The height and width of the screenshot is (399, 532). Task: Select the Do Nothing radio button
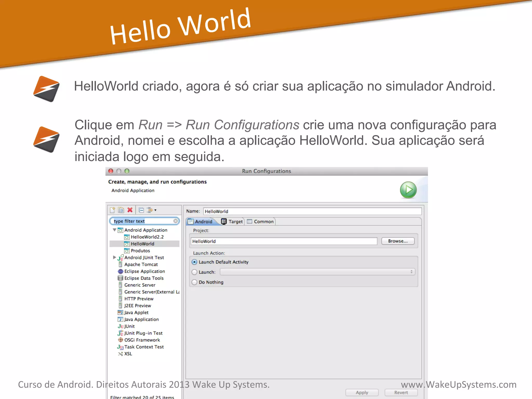194,282
